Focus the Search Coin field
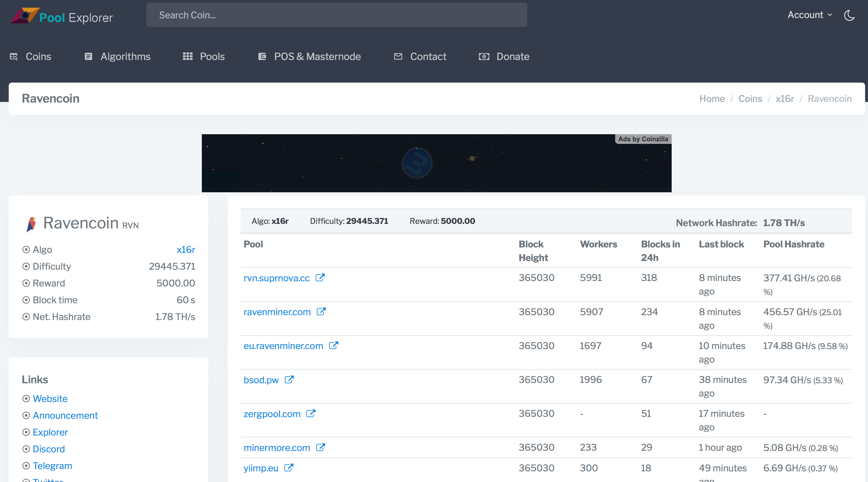Viewport: 868px width, 482px height. pos(336,15)
